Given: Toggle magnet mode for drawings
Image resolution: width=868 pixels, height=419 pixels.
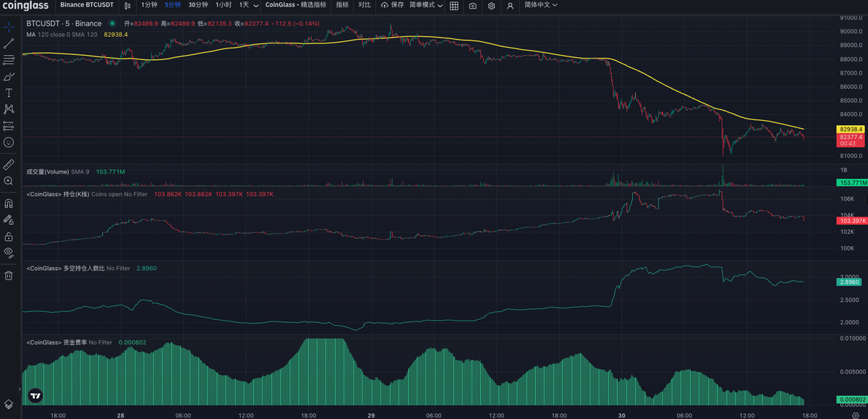Looking at the screenshot, I should click(x=9, y=203).
